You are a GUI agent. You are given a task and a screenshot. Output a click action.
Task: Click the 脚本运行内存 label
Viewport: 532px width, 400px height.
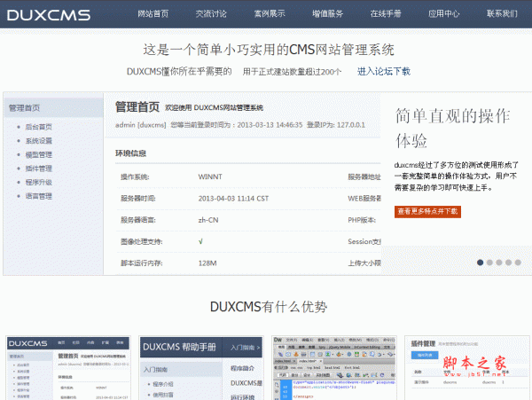click(142, 263)
